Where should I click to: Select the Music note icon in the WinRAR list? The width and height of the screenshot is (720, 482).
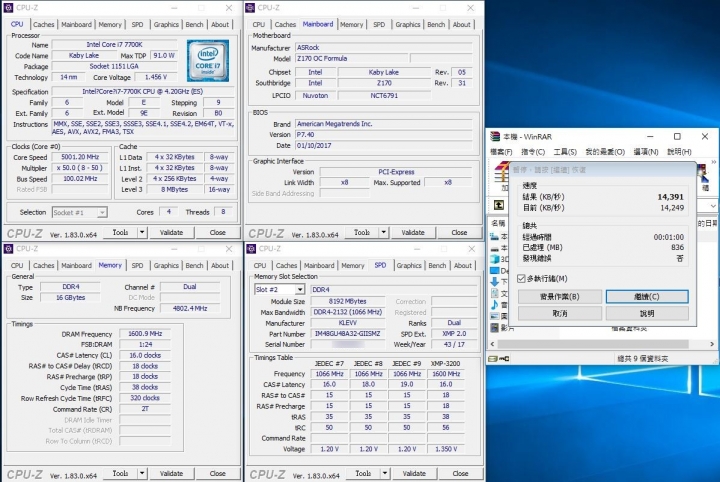coord(495,304)
